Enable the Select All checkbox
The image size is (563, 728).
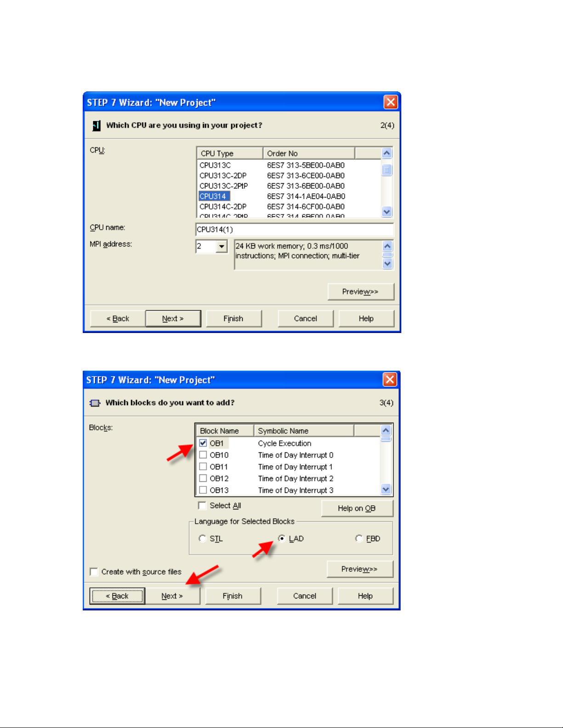(x=202, y=506)
